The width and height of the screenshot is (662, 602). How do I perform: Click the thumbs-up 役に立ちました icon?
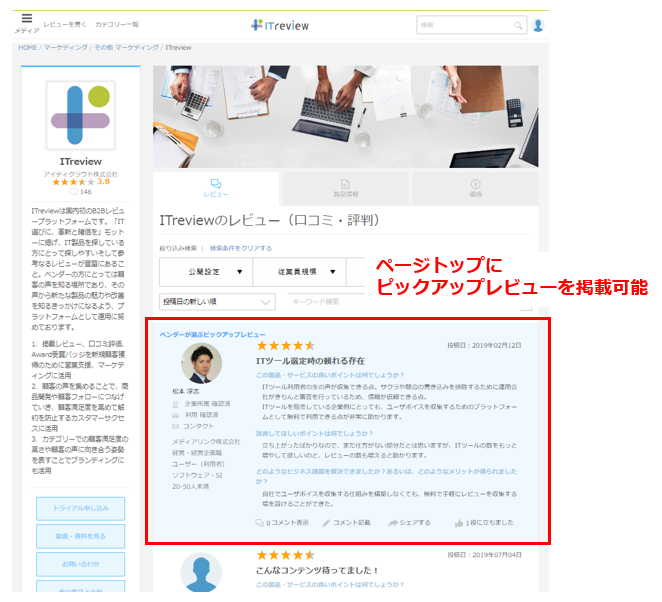(459, 523)
